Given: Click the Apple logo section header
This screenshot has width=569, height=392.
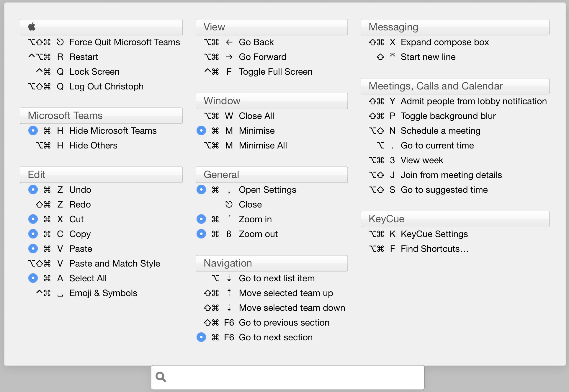Looking at the screenshot, I should click(101, 27).
